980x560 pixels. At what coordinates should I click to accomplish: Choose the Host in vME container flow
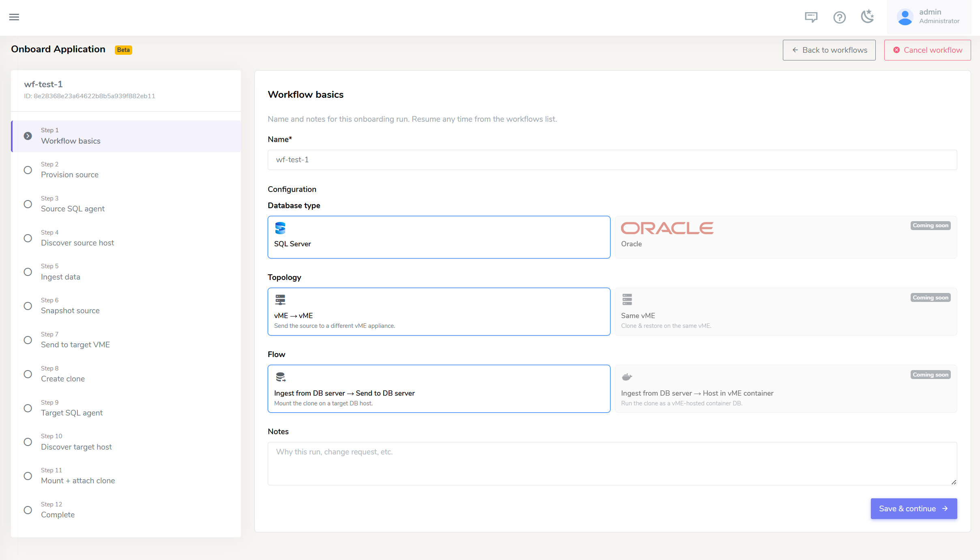pos(786,389)
